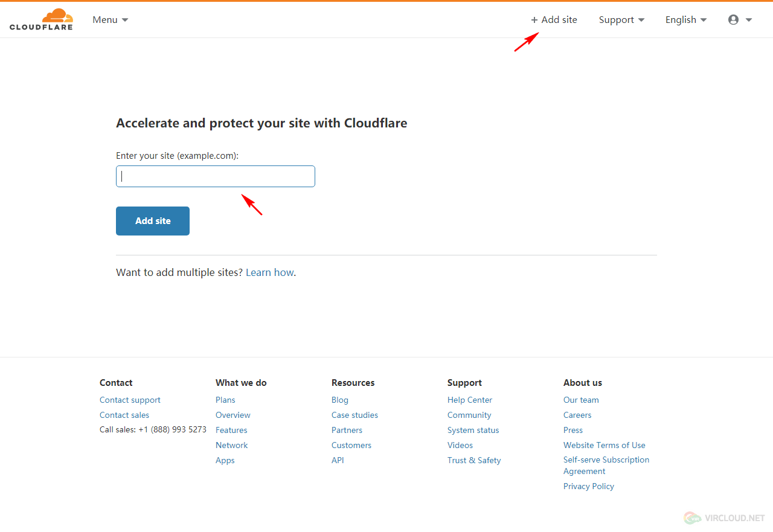Open the API resources link
Screen dimensions: 773x532
338,460
